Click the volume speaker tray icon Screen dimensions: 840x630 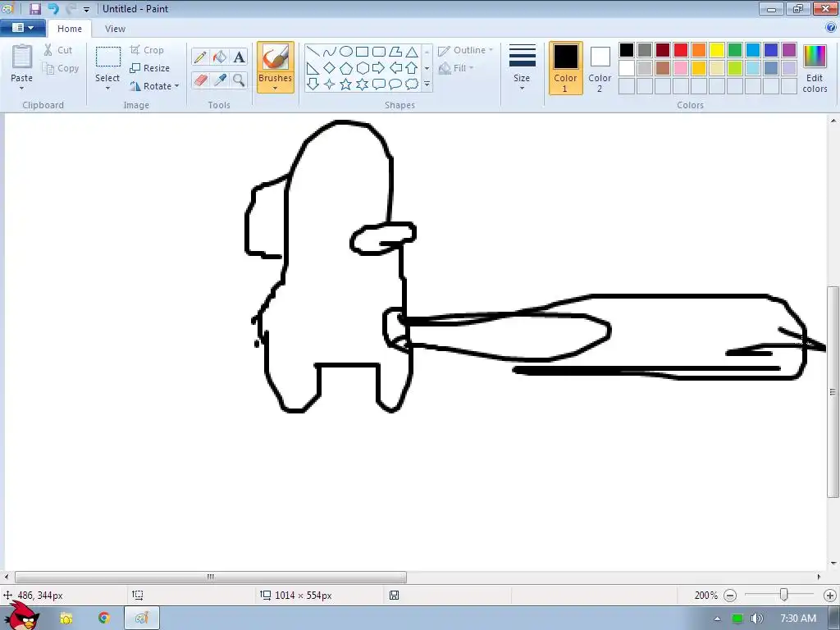click(x=756, y=619)
